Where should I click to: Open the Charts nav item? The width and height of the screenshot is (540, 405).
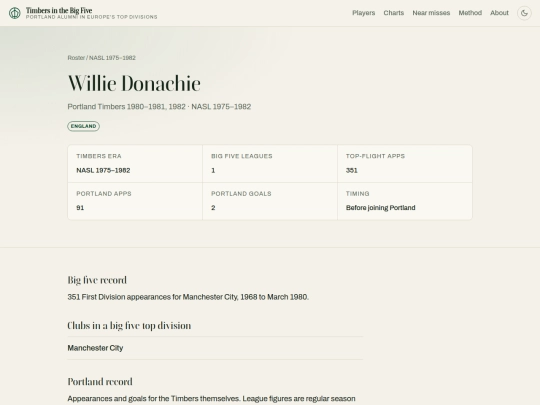tap(394, 13)
